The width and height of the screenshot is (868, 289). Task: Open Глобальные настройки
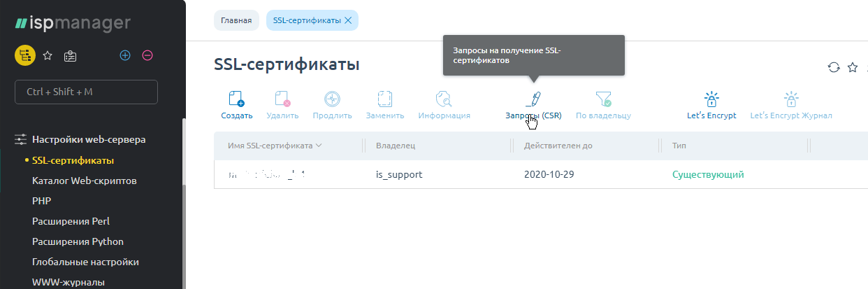(x=85, y=262)
